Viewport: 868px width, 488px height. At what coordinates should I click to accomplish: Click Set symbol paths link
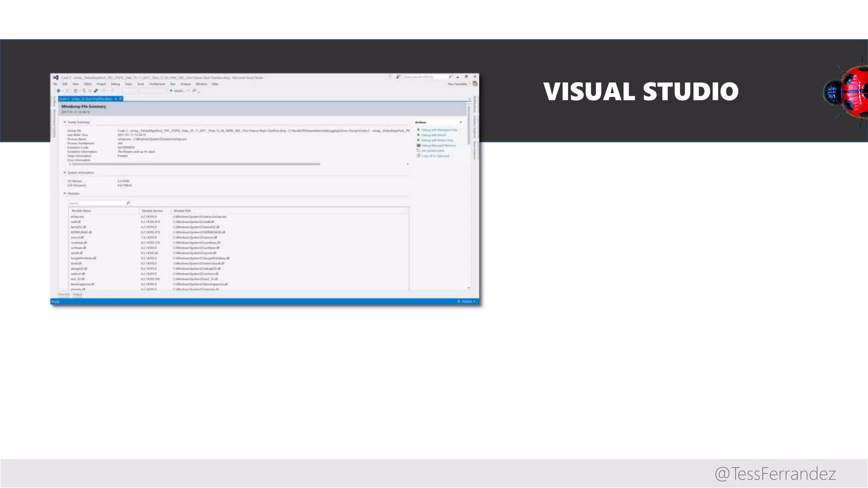click(x=433, y=151)
